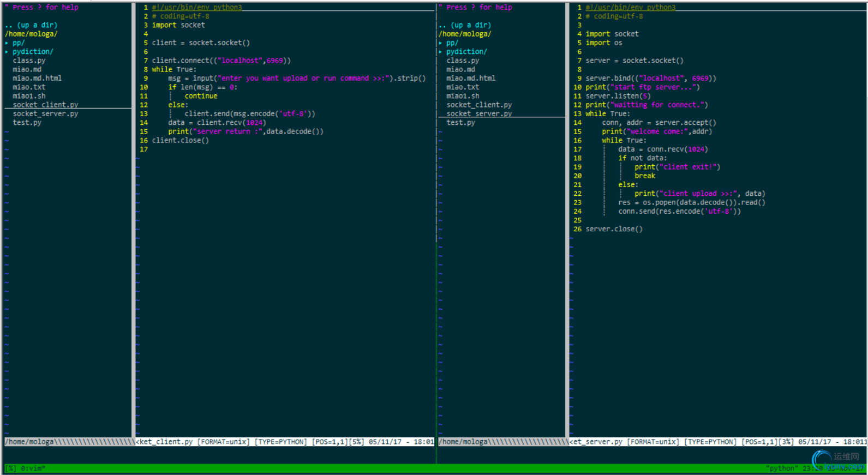Click 'Press ? for help' in left tree
The image size is (868, 475).
(45, 7)
